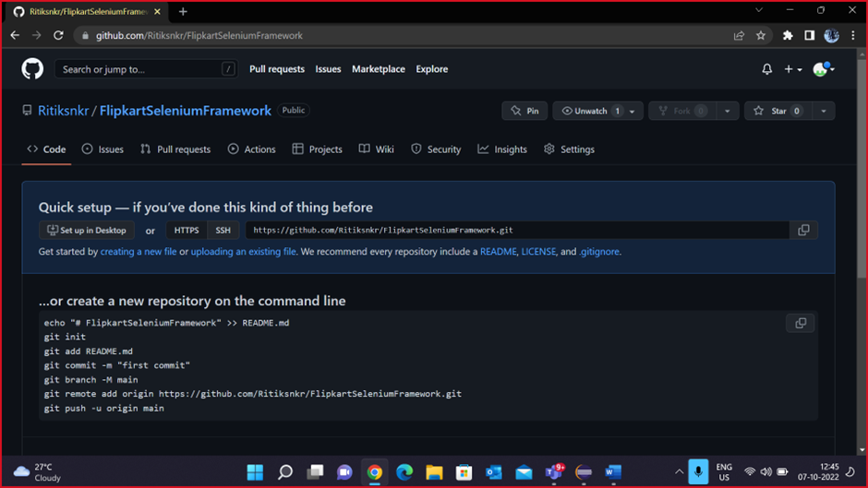Switch to the Actions tab
Screen dimensions: 868x488
click(251, 149)
